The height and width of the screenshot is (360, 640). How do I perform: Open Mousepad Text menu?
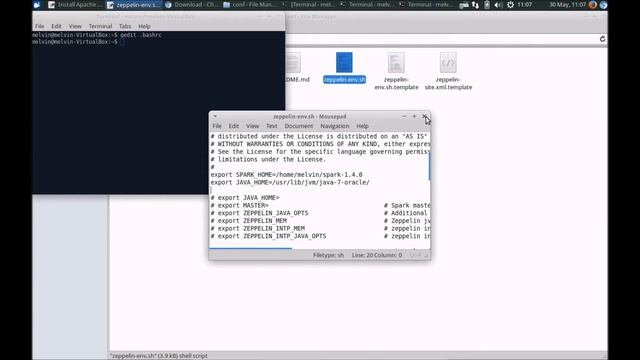pos(271,126)
